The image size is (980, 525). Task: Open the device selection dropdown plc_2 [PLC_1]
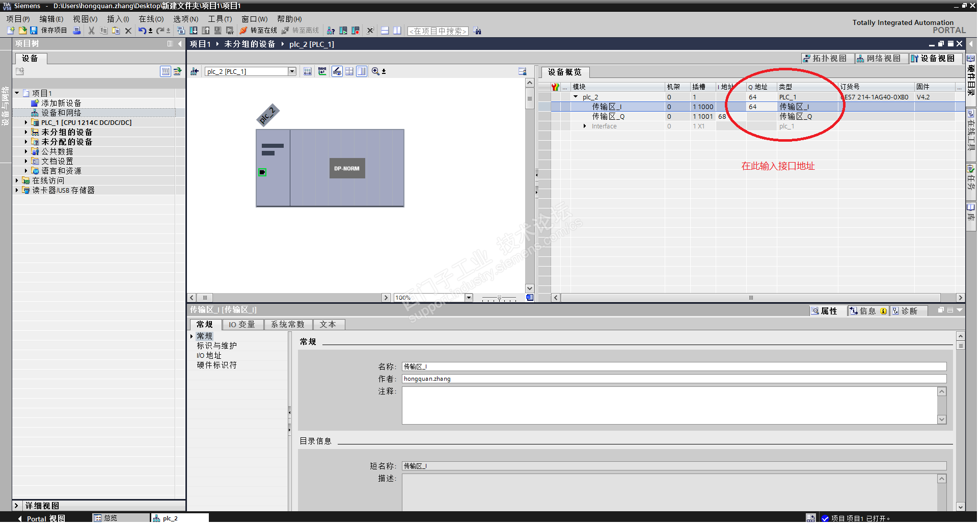pos(292,71)
